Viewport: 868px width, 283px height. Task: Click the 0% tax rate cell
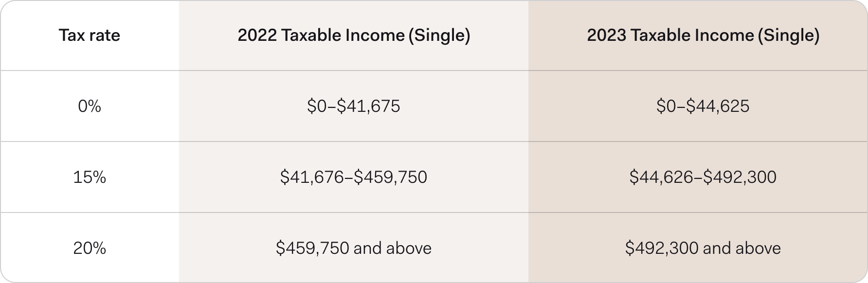point(90,106)
